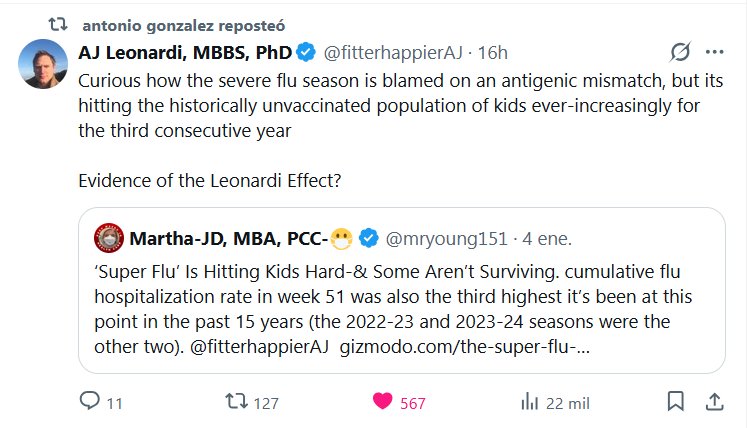
Task: Open the view analytics bar chart icon
Action: point(530,402)
